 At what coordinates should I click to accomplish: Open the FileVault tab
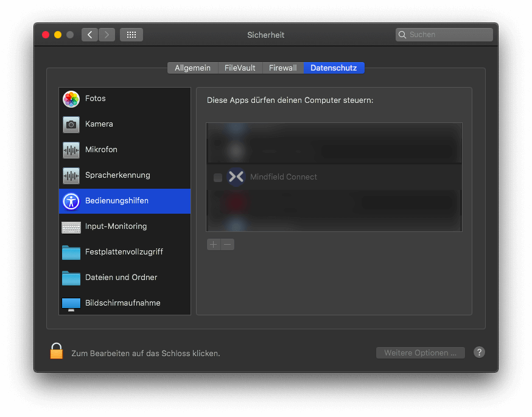[x=240, y=68]
